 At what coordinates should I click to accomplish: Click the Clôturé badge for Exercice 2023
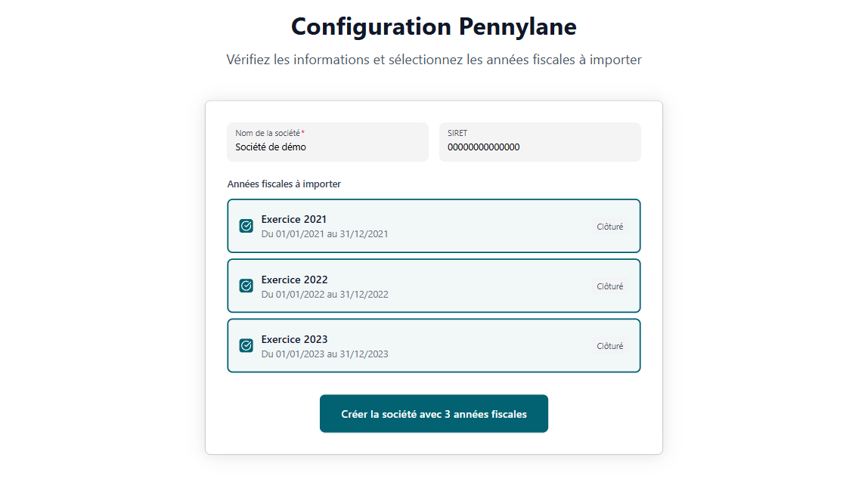tap(609, 346)
